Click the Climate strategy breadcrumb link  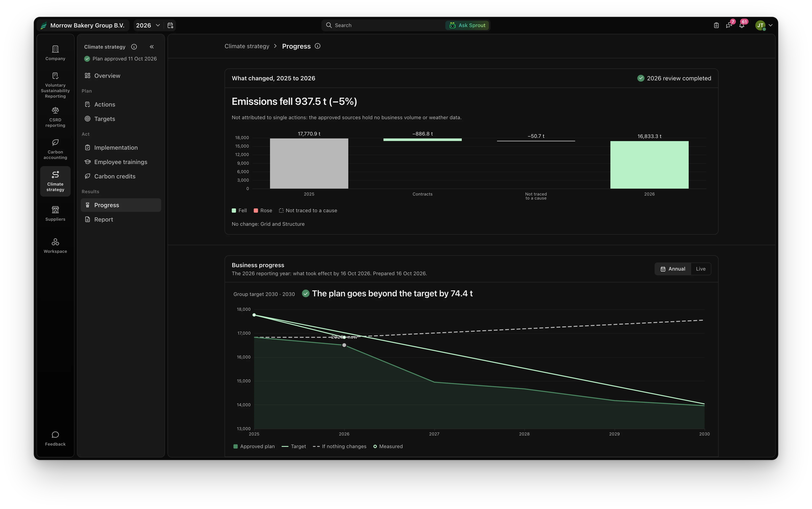(247, 46)
